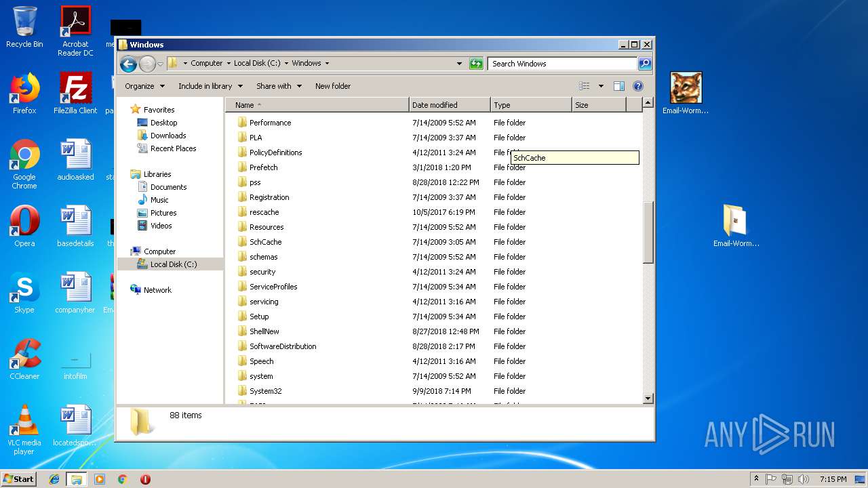868x488 pixels.
Task: Sort by Size column header
Action: click(599, 105)
